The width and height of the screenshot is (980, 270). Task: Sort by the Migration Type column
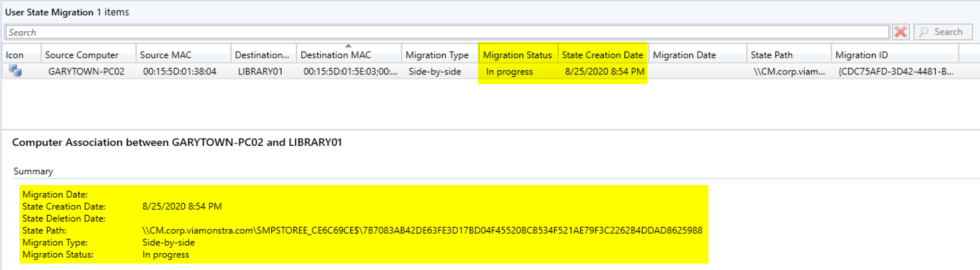437,55
